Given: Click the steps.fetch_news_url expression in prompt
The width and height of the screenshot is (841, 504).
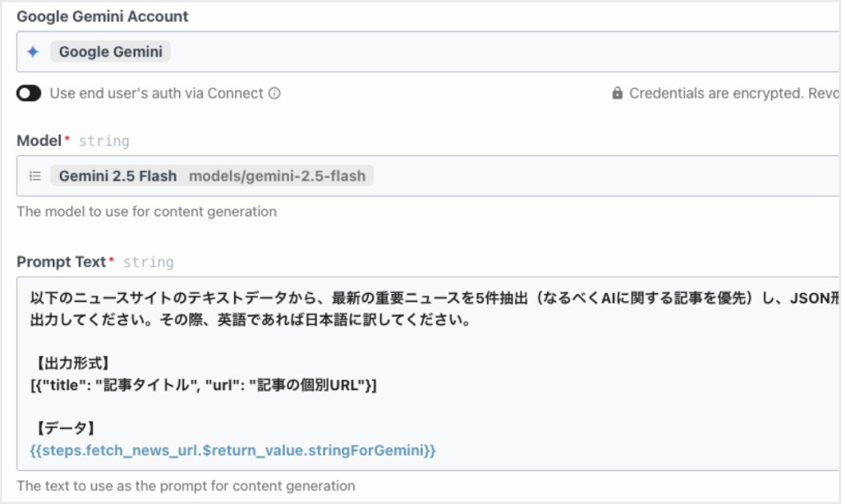Looking at the screenshot, I should (232, 450).
